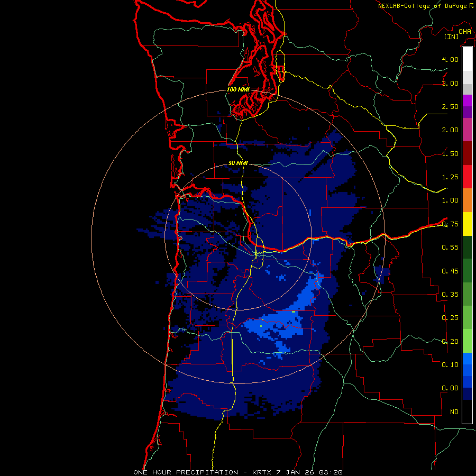Pick the bright red legend swatch
Screen dimensions: 476x476
(467, 177)
